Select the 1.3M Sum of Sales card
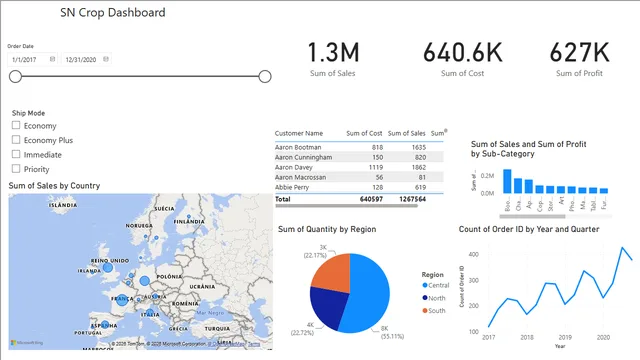640x360 pixels. pyautogui.click(x=333, y=59)
